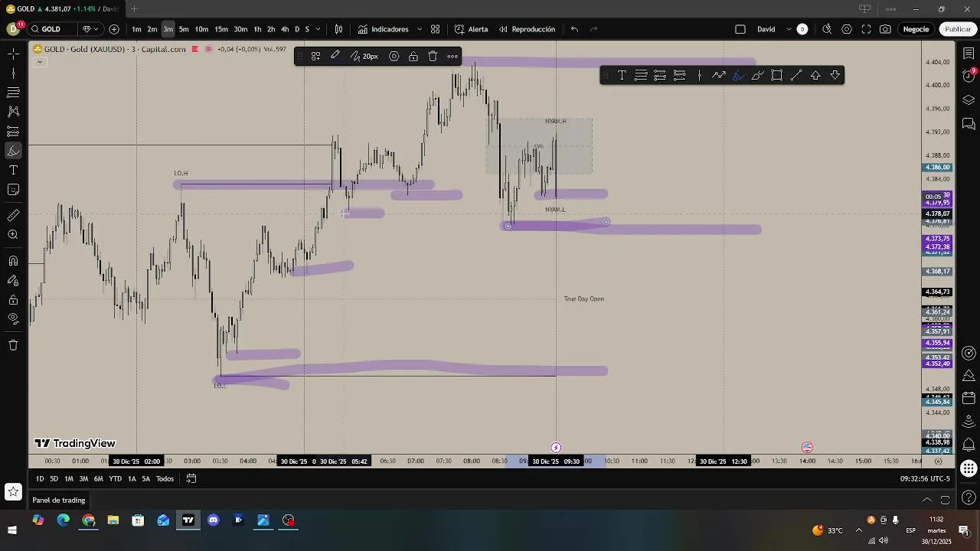980x551 pixels.
Task: Select the highlighter tool in favorites toolbar
Action: coord(738,75)
